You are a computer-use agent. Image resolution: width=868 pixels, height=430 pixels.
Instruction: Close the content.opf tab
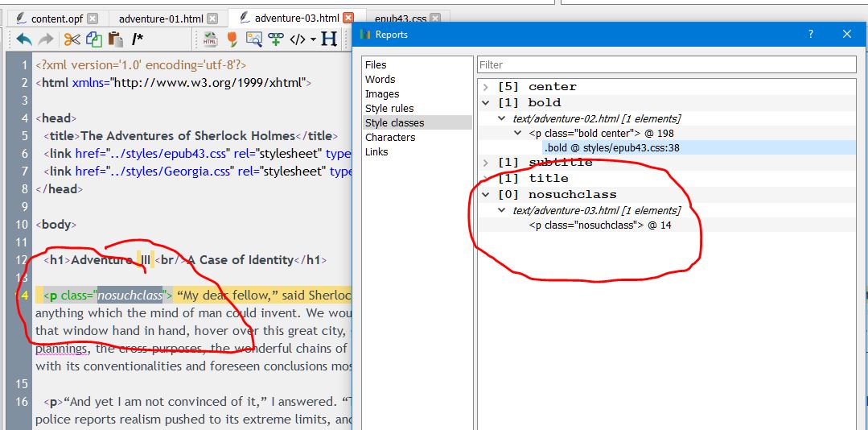(93, 19)
